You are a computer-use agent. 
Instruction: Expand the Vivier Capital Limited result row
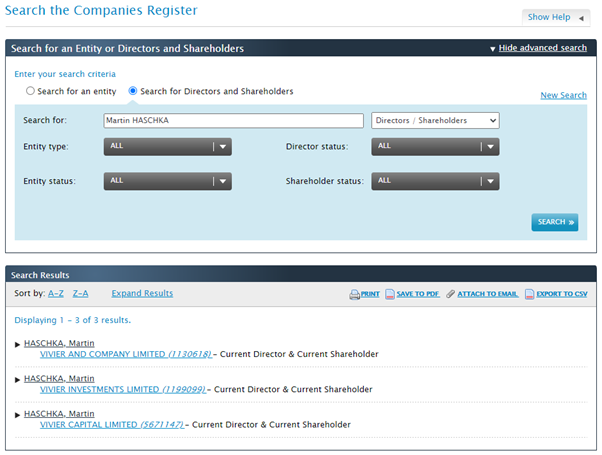click(x=17, y=415)
